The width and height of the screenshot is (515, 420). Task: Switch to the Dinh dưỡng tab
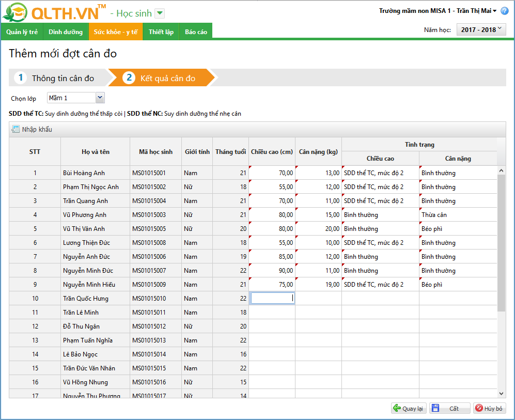[66, 32]
